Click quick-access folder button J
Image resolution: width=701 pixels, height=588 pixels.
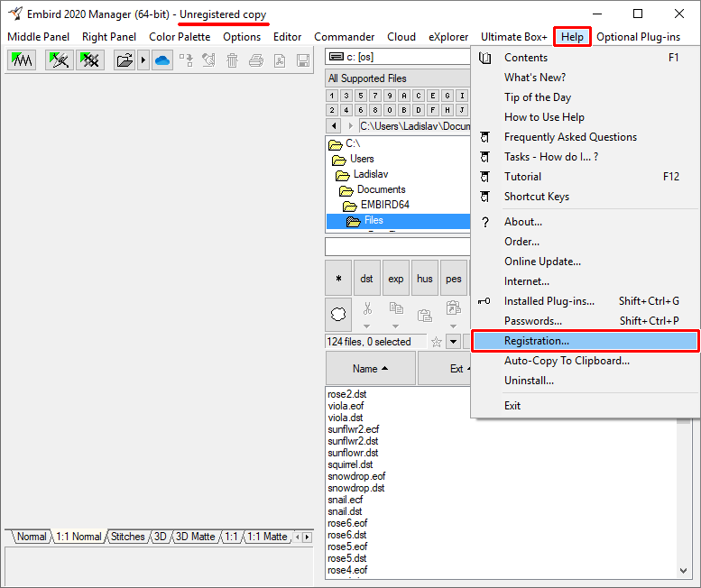click(x=462, y=110)
